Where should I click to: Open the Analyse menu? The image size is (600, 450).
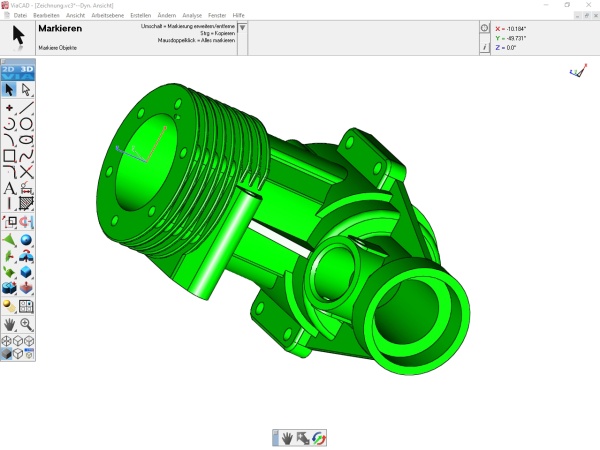point(192,15)
